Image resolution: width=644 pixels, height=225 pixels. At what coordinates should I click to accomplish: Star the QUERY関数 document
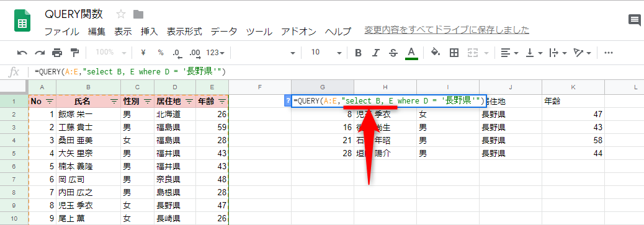pyautogui.click(x=121, y=15)
